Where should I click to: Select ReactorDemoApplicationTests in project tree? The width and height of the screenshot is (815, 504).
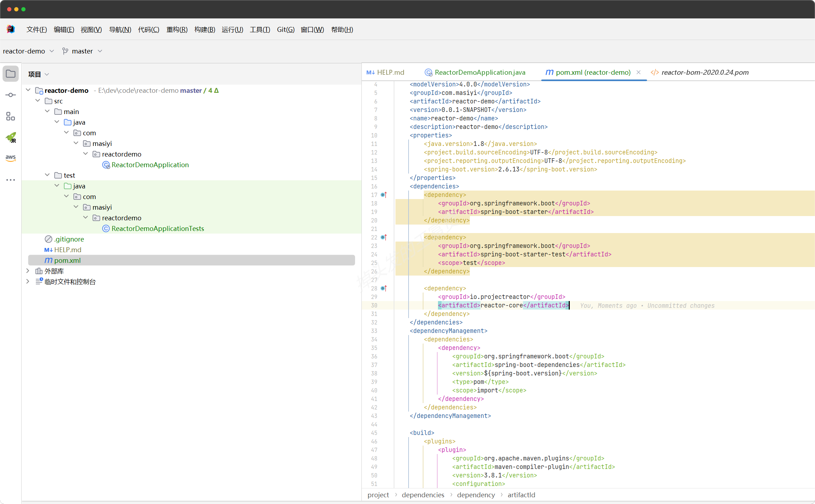coord(158,228)
